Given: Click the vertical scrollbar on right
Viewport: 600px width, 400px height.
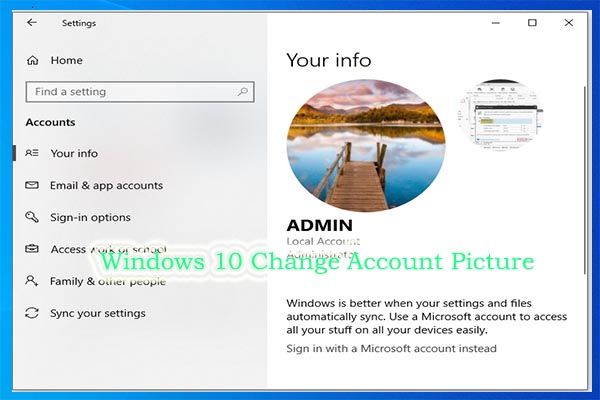Looking at the screenshot, I should click(x=585, y=180).
